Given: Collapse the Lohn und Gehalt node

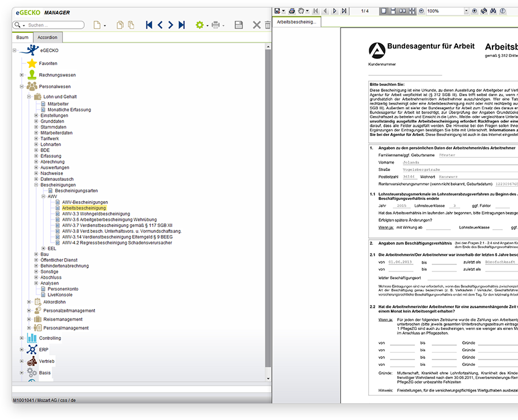Looking at the screenshot, I should click(x=29, y=97).
